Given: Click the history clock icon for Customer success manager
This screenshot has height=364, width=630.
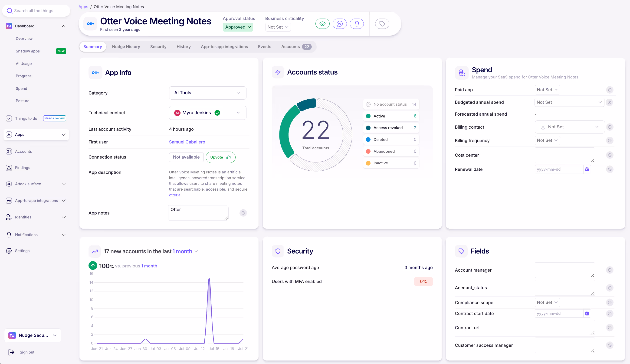Looking at the screenshot, I should [610, 345].
